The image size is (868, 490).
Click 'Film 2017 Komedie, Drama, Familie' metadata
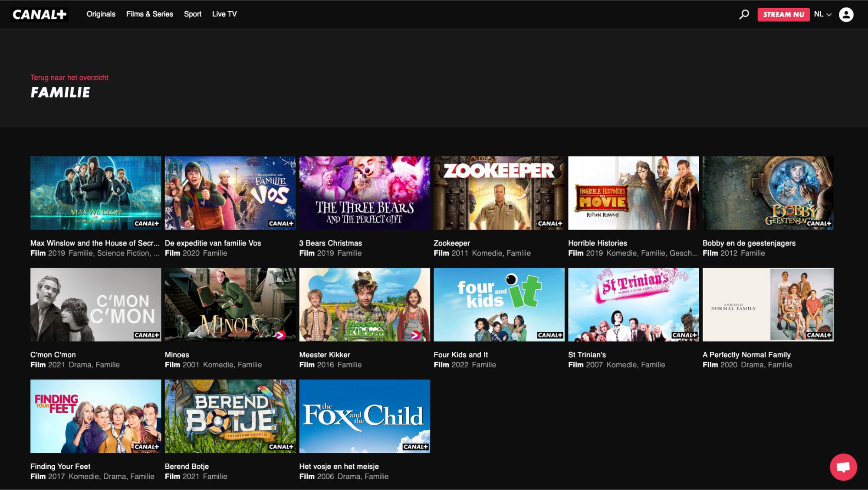tap(92, 477)
